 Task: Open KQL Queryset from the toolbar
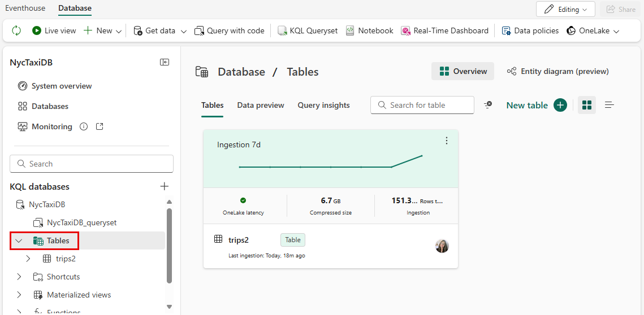tap(308, 30)
